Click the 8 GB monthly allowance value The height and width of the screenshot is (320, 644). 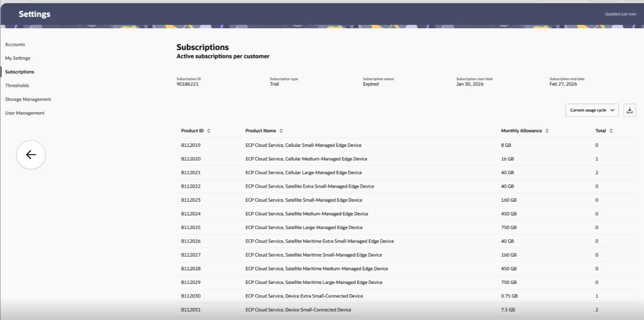tap(506, 145)
